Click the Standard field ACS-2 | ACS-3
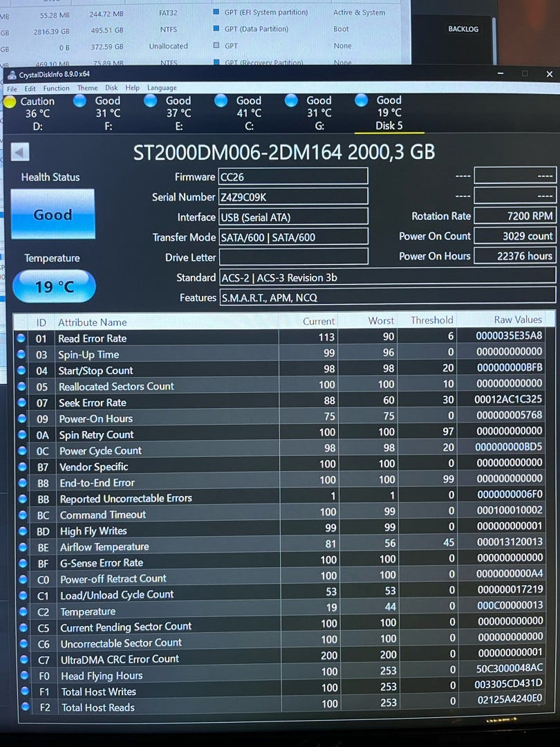Screen dimensions: 560x747 coord(388,277)
